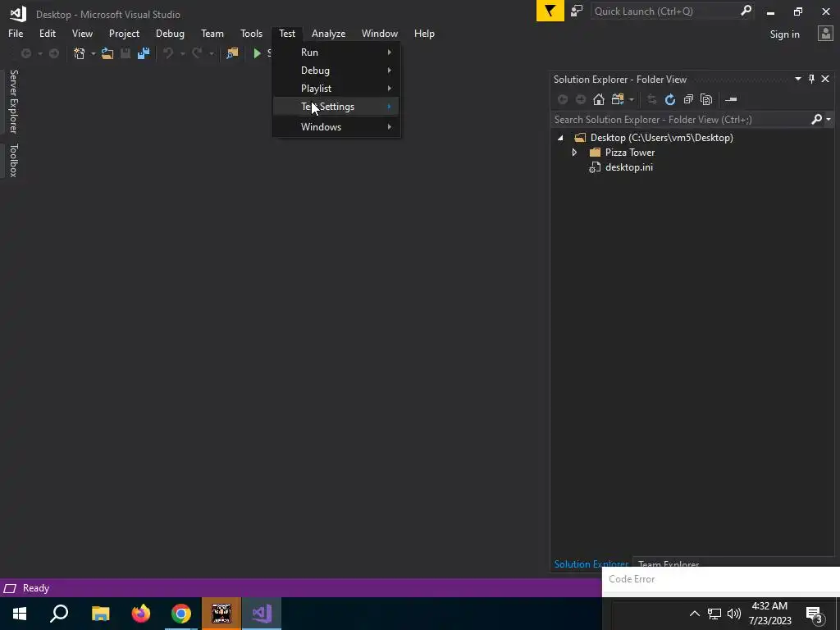
Task: Click the Search Solution Explorer field
Action: (x=681, y=120)
